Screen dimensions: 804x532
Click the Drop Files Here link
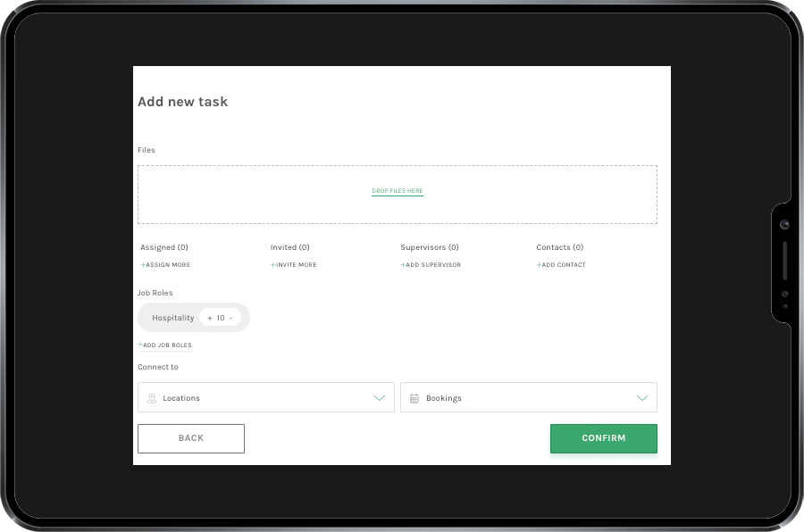pyautogui.click(x=398, y=191)
